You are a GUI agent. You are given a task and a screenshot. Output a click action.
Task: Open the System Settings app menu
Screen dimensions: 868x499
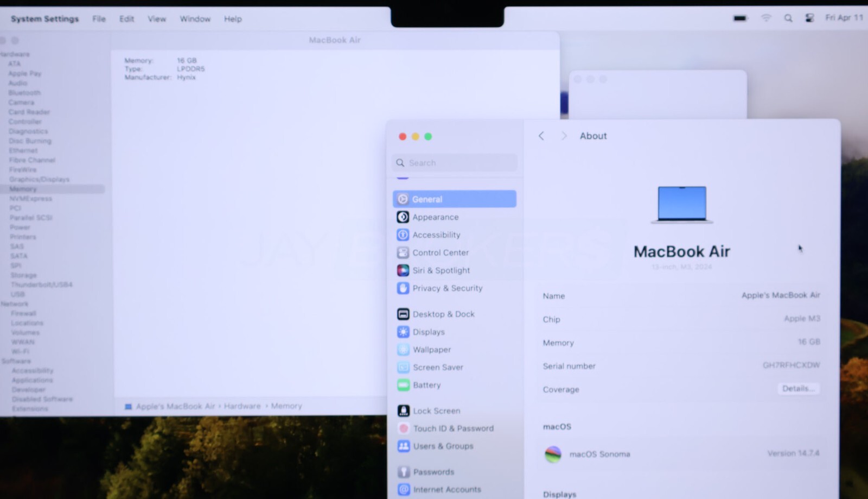(x=44, y=18)
